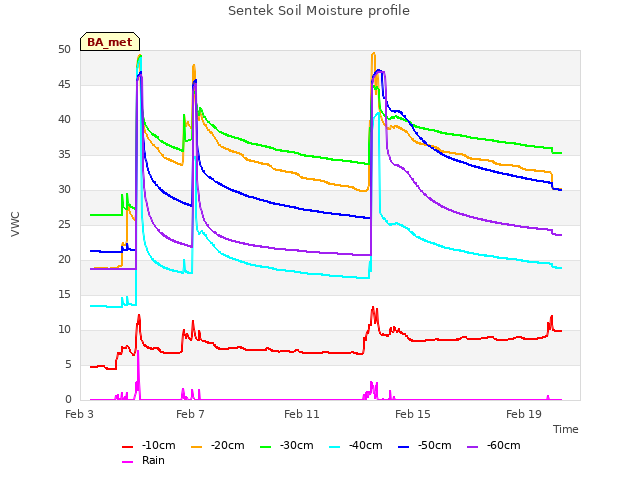This screenshot has width=640, height=480.
Task: Click the purple -60cm legend color marker
Action: [x=472, y=447]
